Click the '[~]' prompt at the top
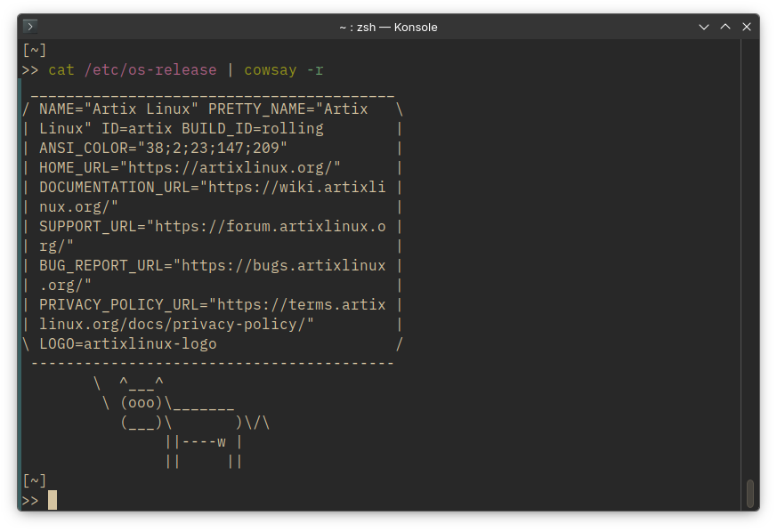777x532 pixels. coord(34,50)
